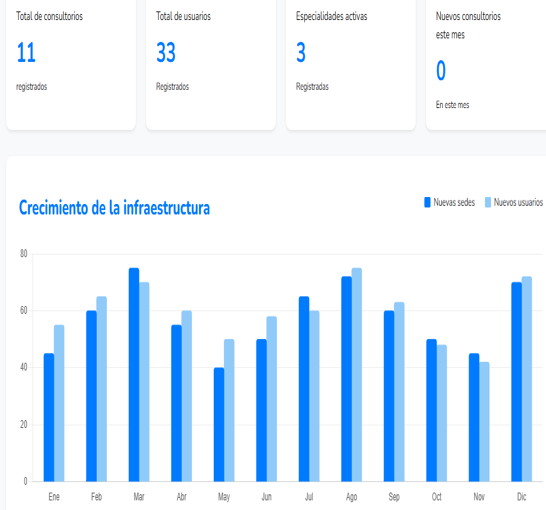Click the Ago light blue Nuevos usuarios bar

click(357, 375)
